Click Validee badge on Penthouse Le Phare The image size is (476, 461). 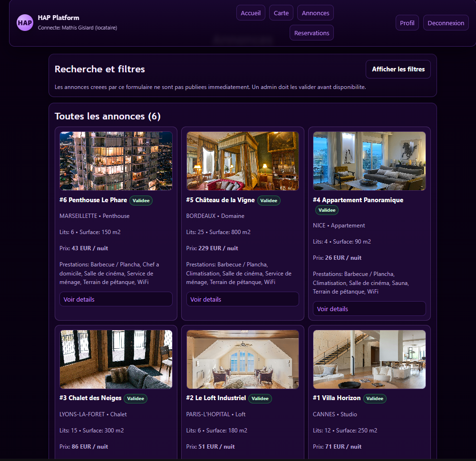(141, 201)
